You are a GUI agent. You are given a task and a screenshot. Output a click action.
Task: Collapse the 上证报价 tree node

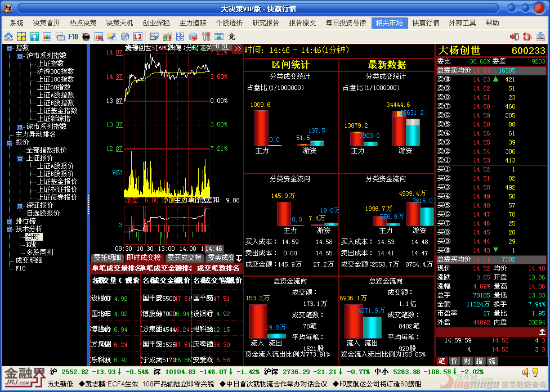(20, 159)
